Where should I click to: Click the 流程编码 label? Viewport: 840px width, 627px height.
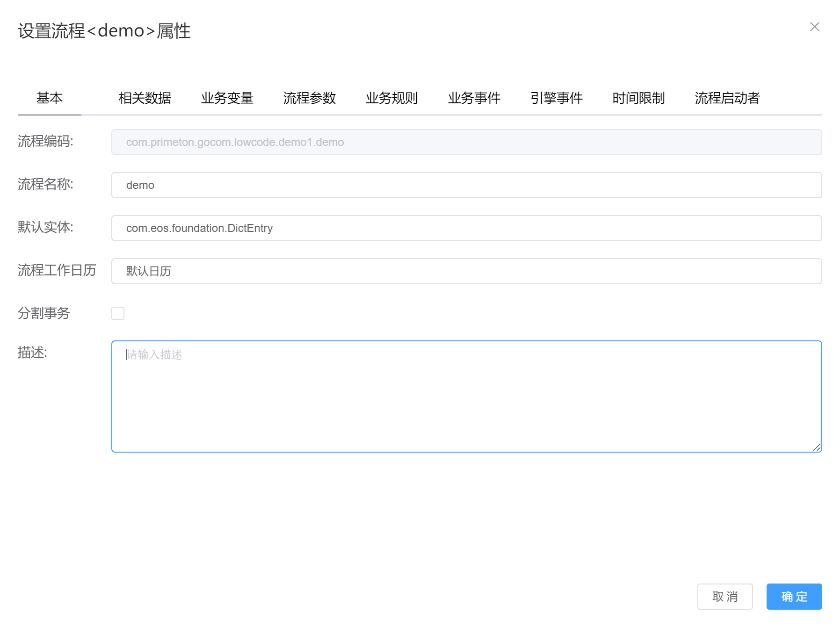pyautogui.click(x=45, y=141)
